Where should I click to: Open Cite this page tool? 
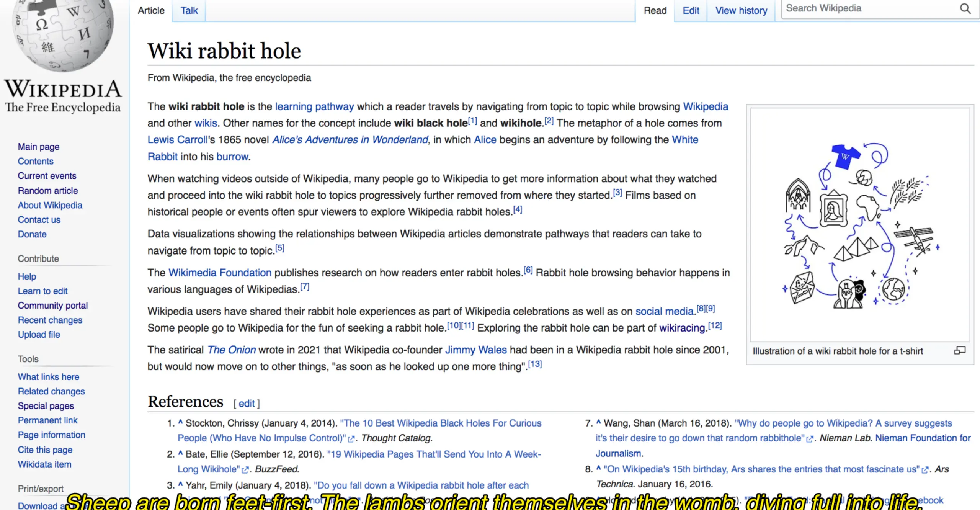coord(45,450)
